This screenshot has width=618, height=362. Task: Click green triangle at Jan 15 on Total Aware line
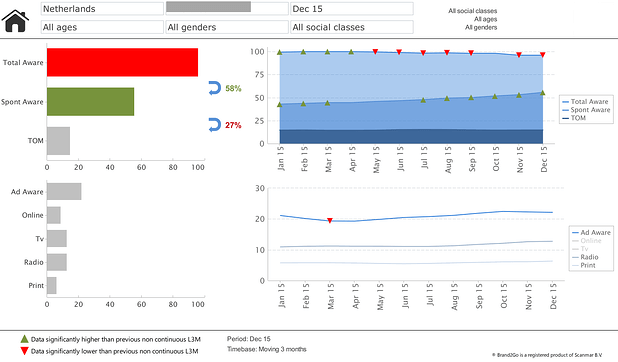coord(279,52)
